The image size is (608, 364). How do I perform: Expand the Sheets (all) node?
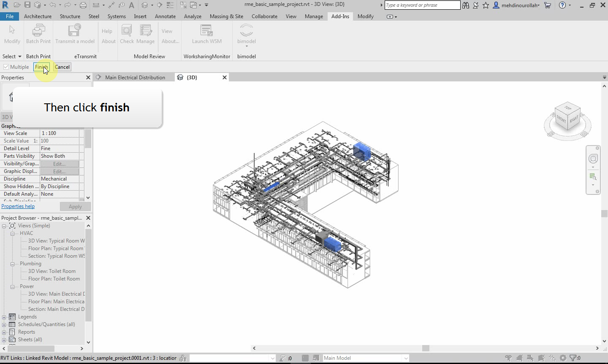4,340
